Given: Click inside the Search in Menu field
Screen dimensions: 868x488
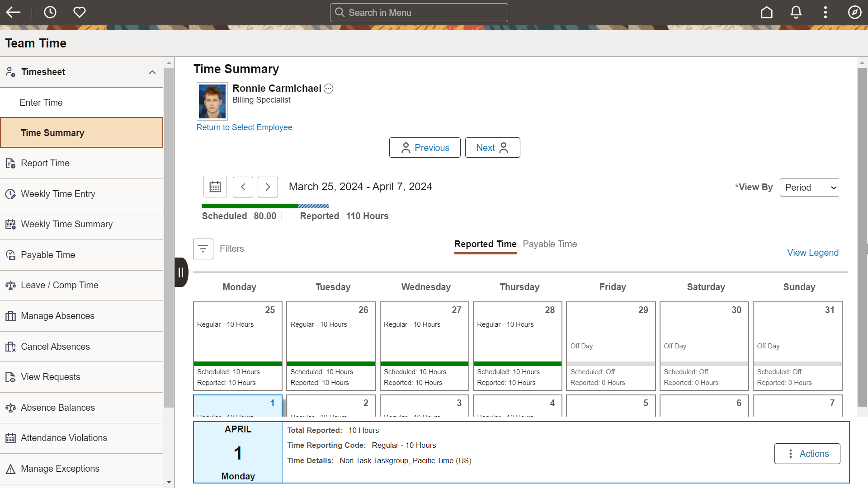Looking at the screenshot, I should pos(419,12).
